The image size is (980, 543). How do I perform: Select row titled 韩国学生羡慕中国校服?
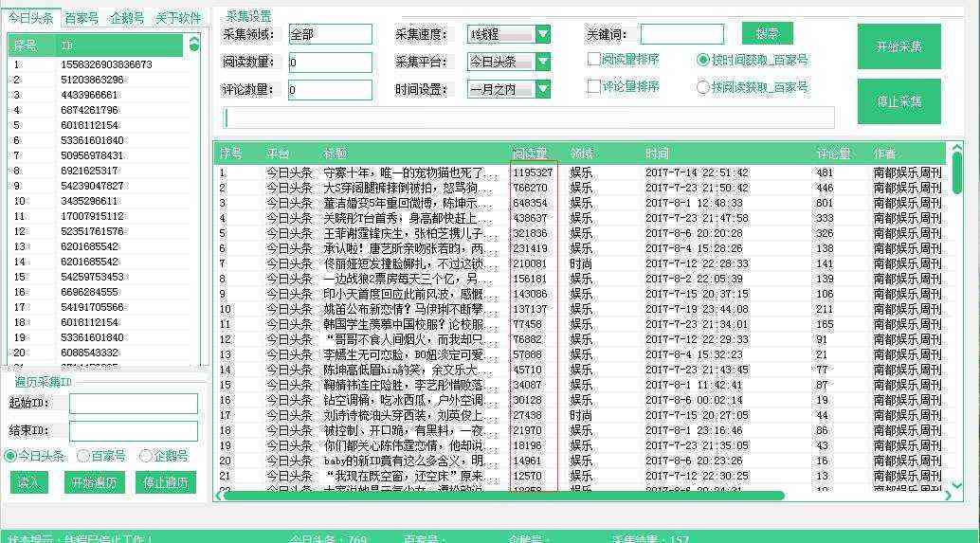point(581,324)
